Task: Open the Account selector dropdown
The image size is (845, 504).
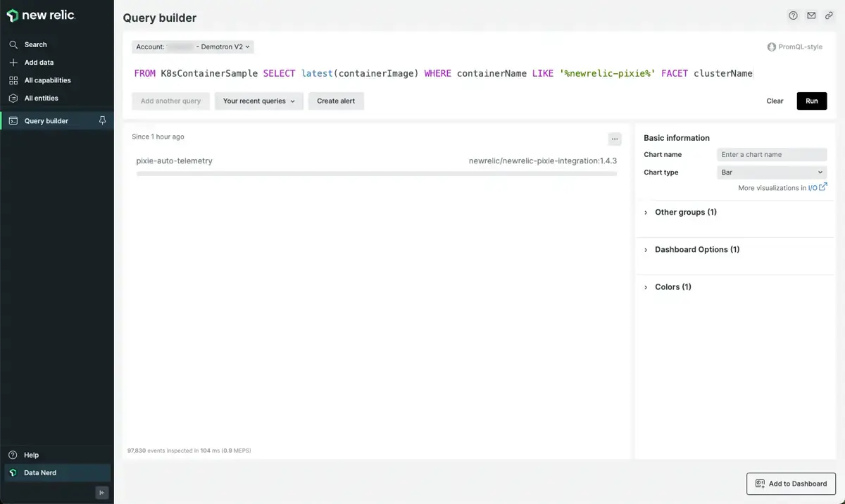Action: pos(192,47)
